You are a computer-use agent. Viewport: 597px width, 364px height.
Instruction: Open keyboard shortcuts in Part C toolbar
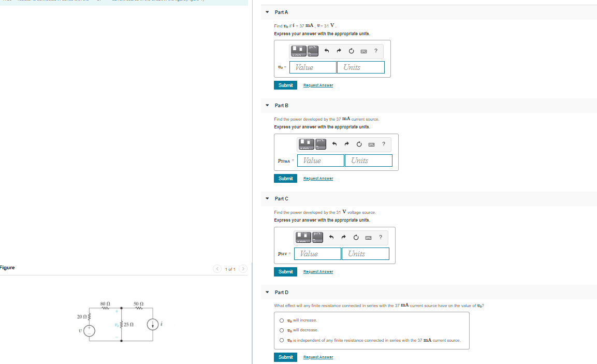click(369, 238)
